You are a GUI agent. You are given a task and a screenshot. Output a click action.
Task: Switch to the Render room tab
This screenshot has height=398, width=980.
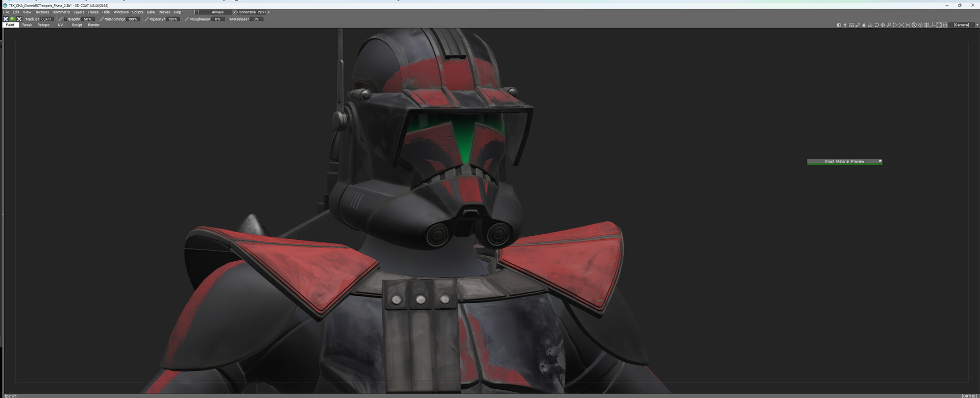click(x=93, y=25)
